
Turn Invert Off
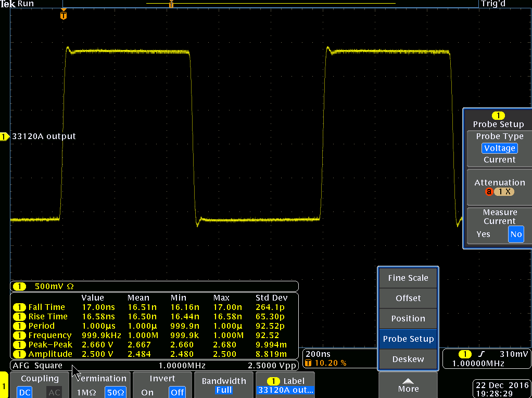coord(177,392)
